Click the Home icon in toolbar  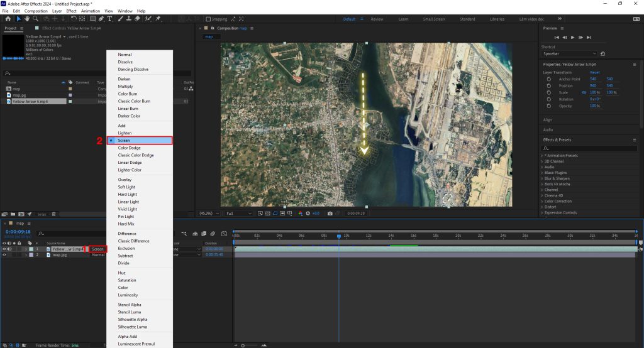pos(8,19)
